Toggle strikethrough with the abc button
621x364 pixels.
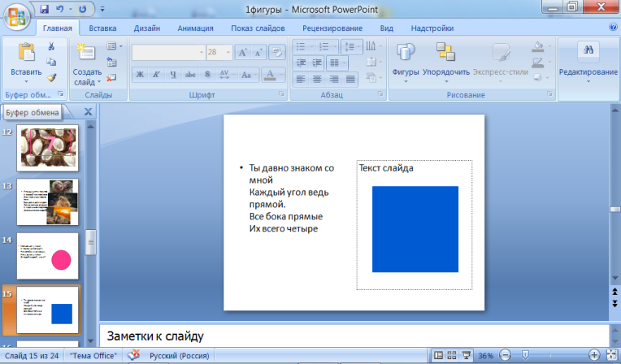(190, 75)
